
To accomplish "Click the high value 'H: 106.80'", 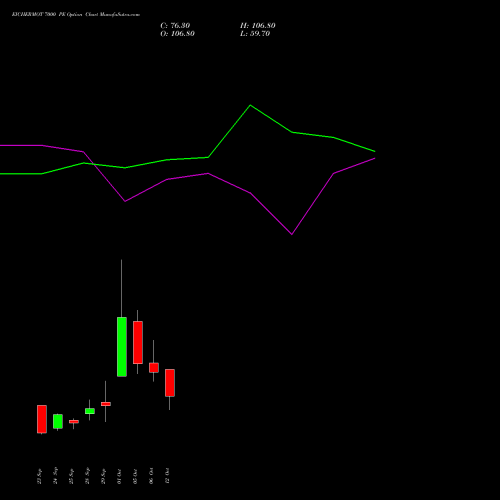I will pyautogui.click(x=258, y=26).
